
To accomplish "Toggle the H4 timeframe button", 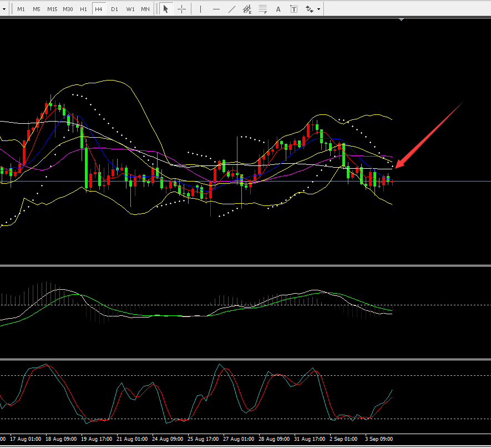I will [99, 9].
